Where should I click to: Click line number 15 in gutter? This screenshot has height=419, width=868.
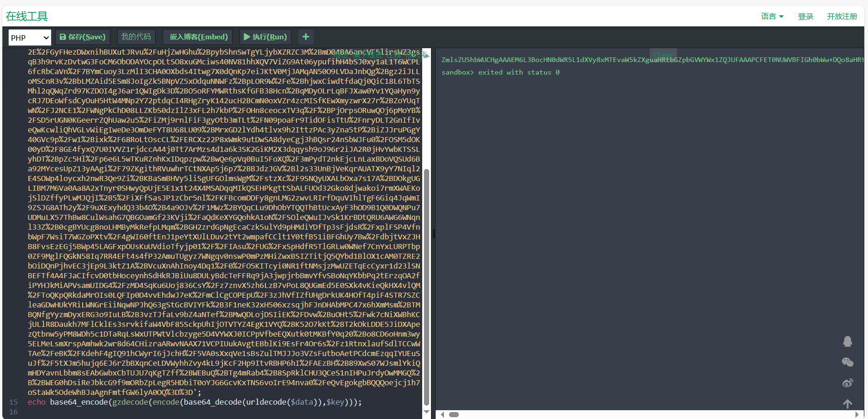tap(13, 402)
